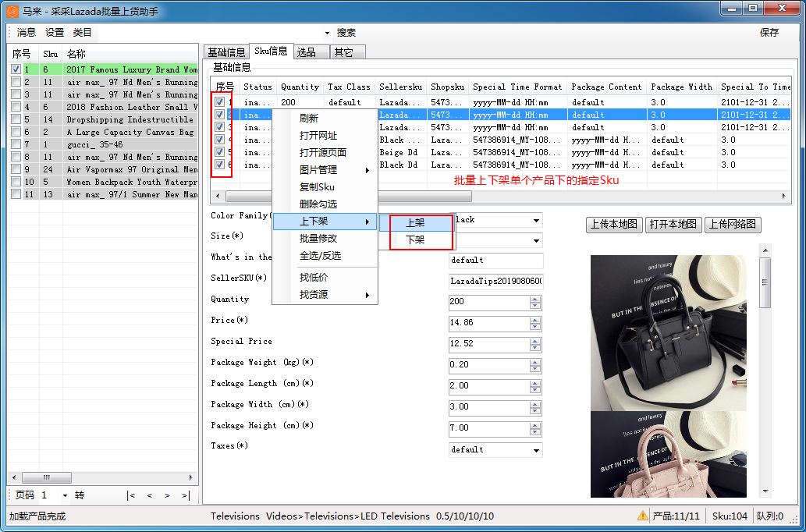The image size is (806, 532).
Task: Click 打开本地图 button
Action: point(673,225)
